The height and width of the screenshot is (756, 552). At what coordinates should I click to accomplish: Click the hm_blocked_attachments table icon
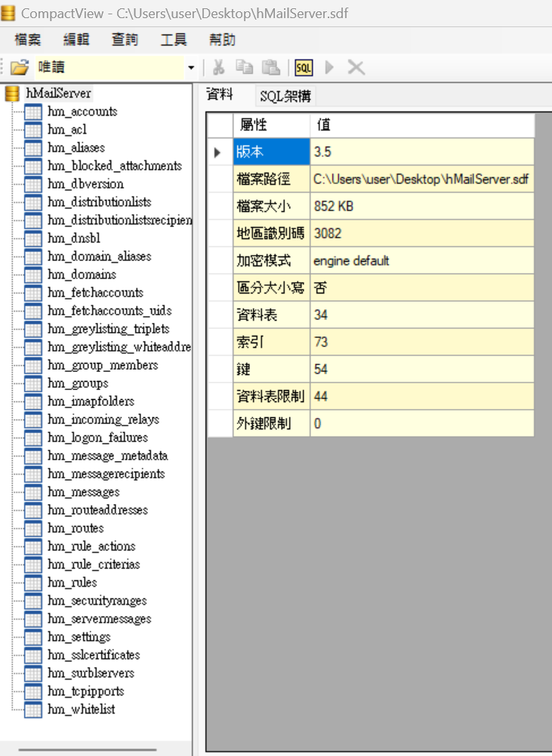pyautogui.click(x=32, y=166)
